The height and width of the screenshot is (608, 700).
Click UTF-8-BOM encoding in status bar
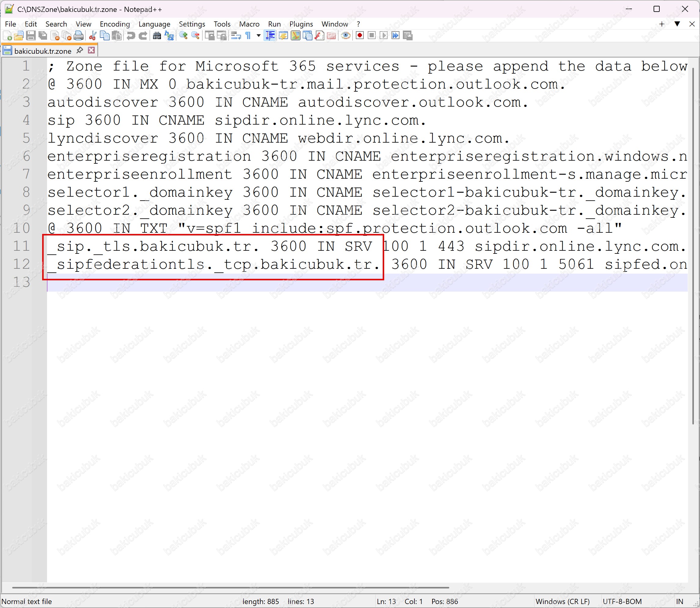click(622, 602)
